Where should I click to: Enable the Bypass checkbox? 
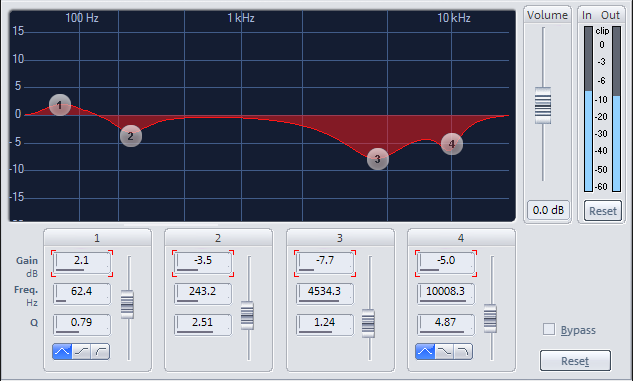coord(549,329)
